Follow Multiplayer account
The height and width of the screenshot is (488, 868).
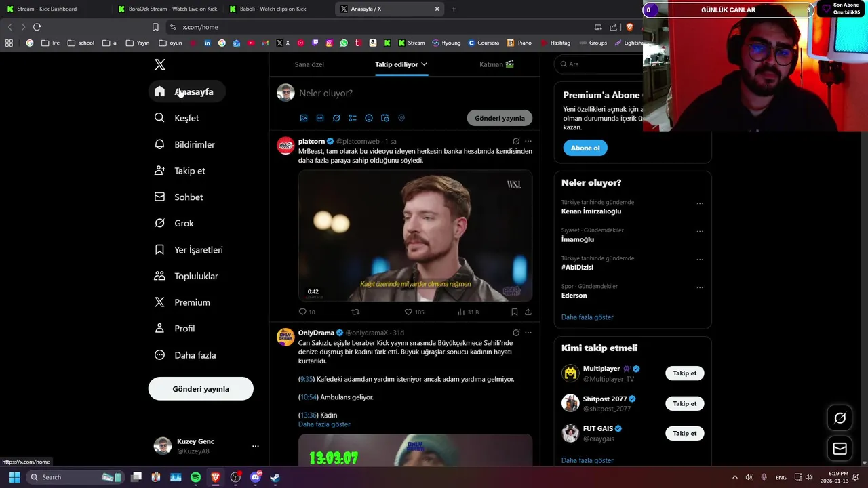tap(685, 373)
